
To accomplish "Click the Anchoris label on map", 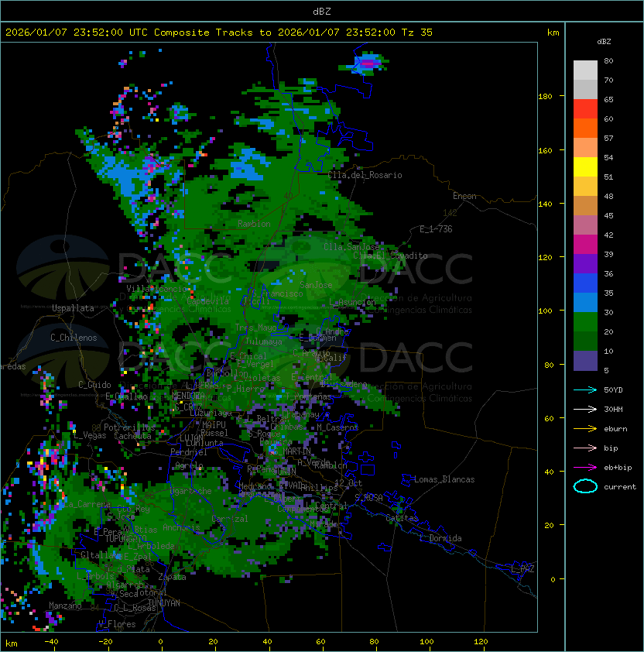I will [x=181, y=527].
